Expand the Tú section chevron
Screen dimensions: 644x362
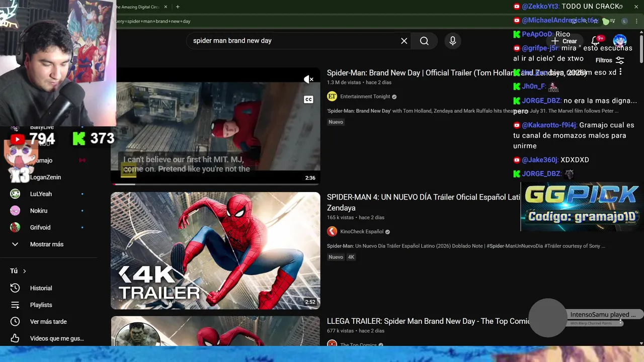tap(24, 271)
